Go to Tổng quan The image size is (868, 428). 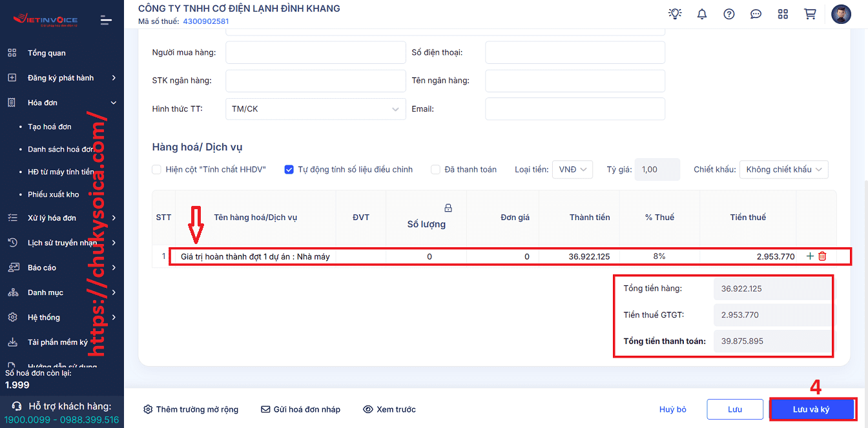pyautogui.click(x=46, y=53)
